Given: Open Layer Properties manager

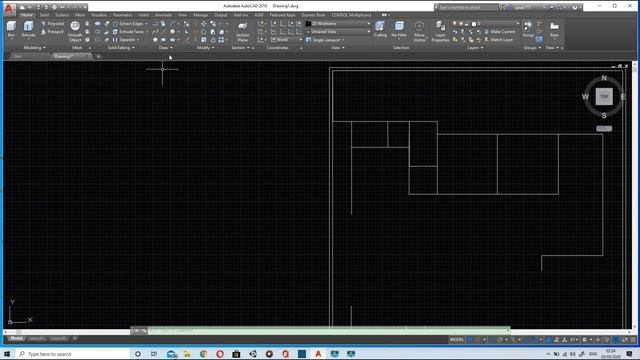Looking at the screenshot, I should point(440,31).
